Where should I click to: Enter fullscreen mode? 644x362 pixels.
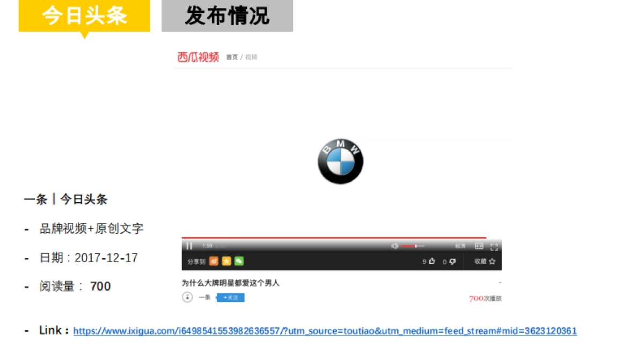click(x=494, y=246)
